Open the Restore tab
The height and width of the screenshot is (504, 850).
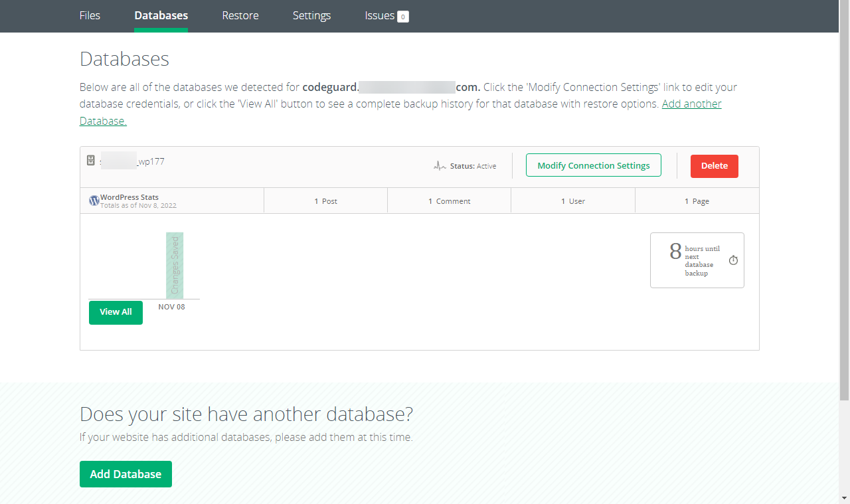coord(240,15)
